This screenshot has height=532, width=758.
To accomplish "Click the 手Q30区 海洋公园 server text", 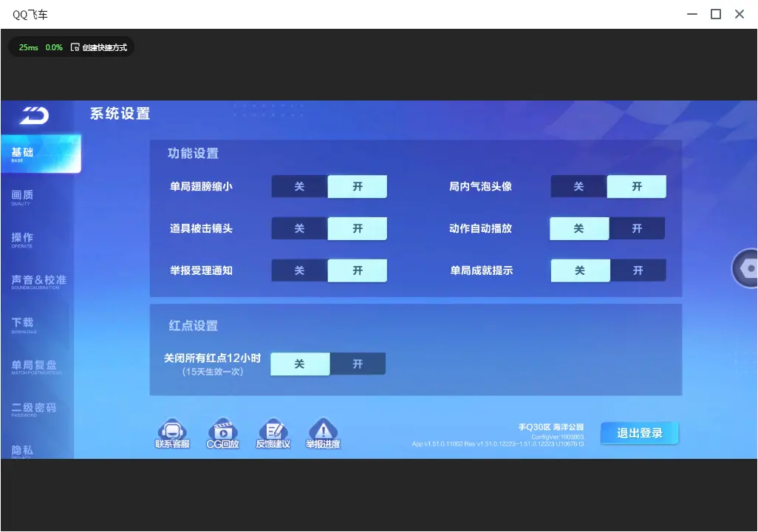I will [551, 427].
